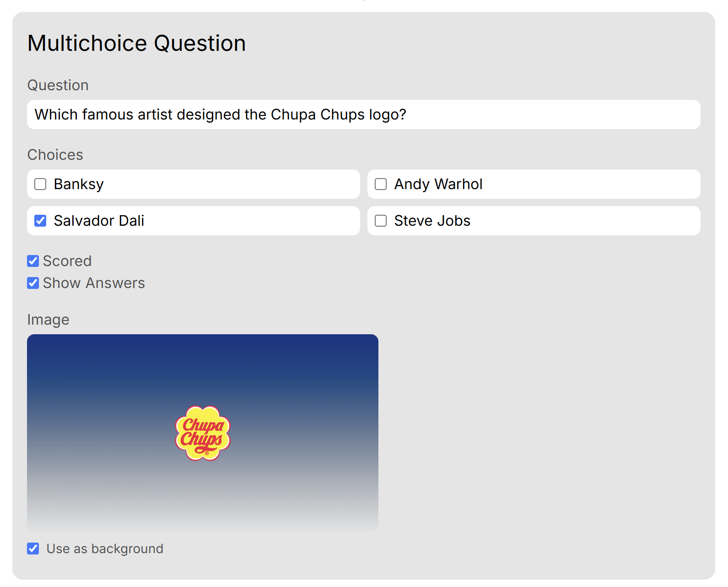Image resolution: width=728 pixels, height=587 pixels.
Task: Edit the Banksy choice text
Action: click(x=79, y=184)
